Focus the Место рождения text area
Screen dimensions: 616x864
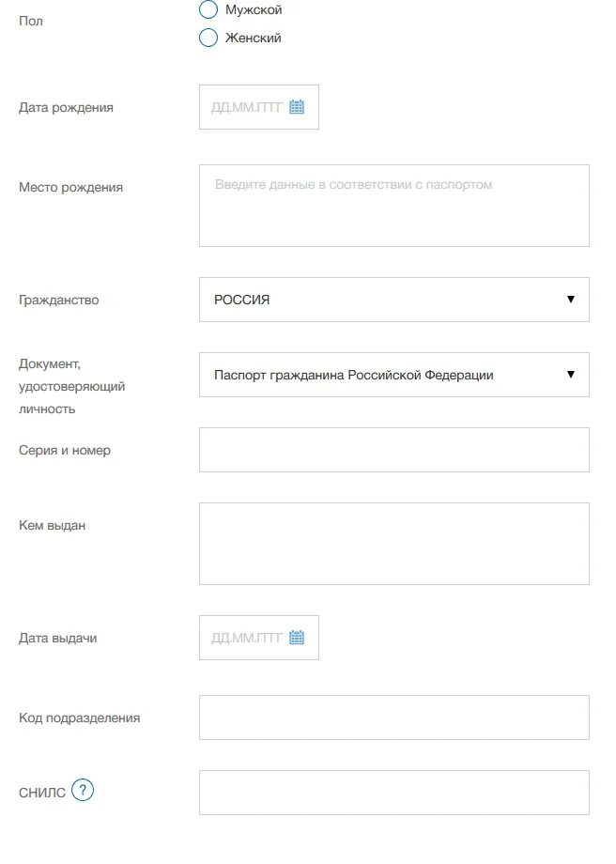click(393, 206)
